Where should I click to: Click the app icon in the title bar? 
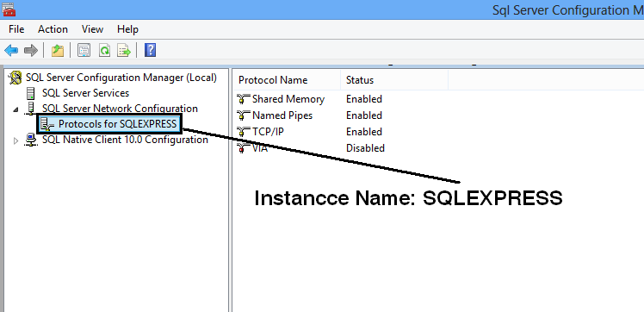tap(9, 9)
